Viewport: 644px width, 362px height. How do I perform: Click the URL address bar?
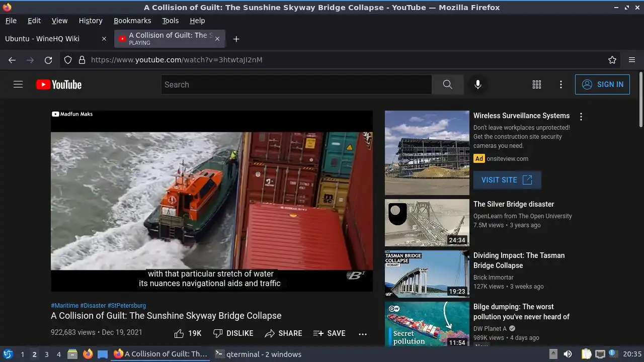[x=340, y=60]
